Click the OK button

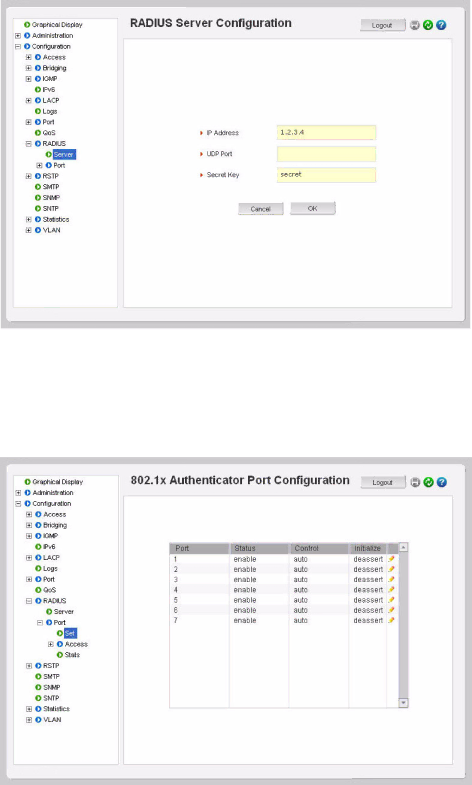(x=313, y=208)
